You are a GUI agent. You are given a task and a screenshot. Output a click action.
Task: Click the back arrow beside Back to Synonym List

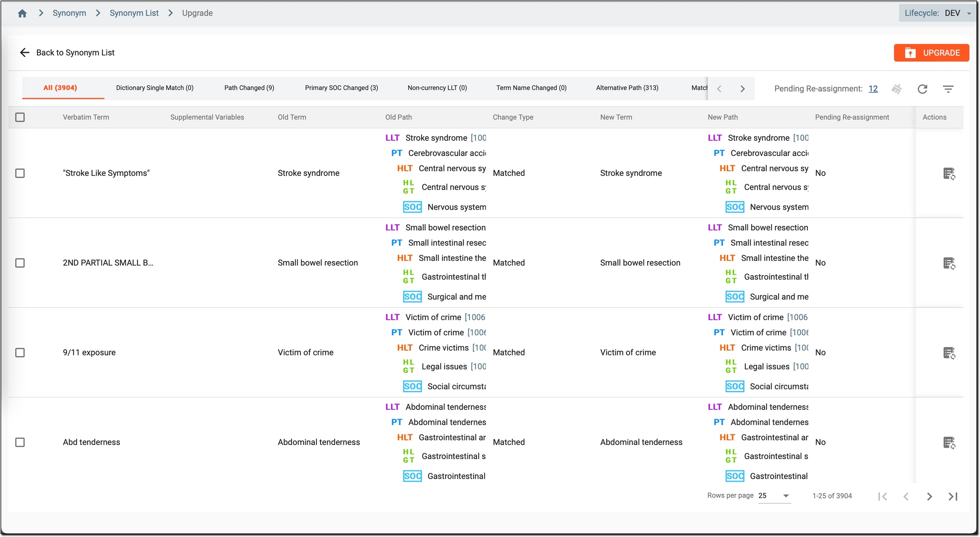click(x=25, y=52)
